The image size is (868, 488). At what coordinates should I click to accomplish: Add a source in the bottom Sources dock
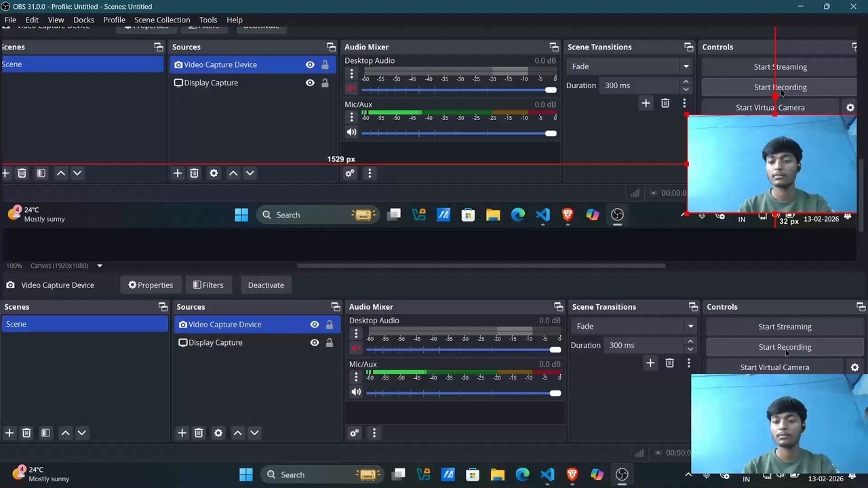coord(182,433)
